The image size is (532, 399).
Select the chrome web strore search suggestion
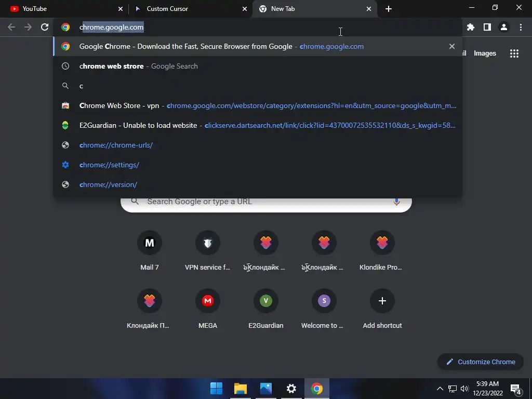click(x=258, y=66)
